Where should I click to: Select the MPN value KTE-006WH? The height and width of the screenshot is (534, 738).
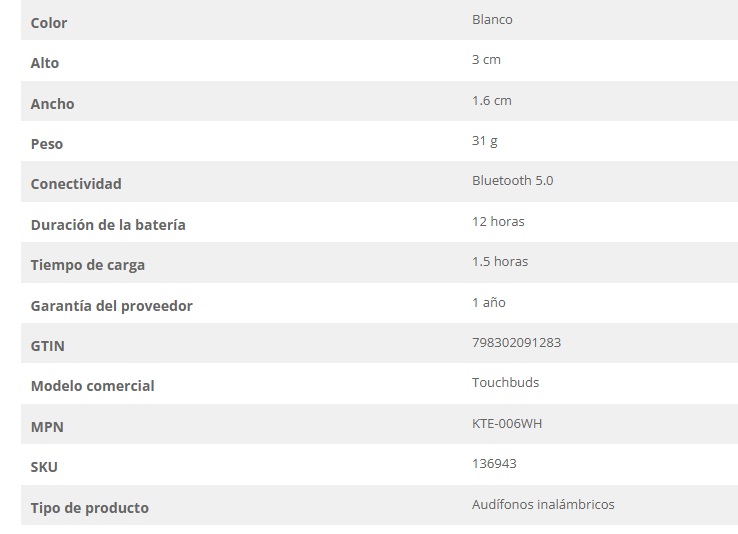(x=507, y=423)
